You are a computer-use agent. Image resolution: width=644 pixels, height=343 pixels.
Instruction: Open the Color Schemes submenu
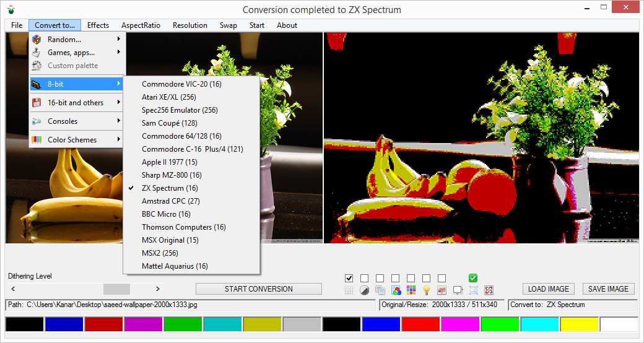click(x=77, y=140)
